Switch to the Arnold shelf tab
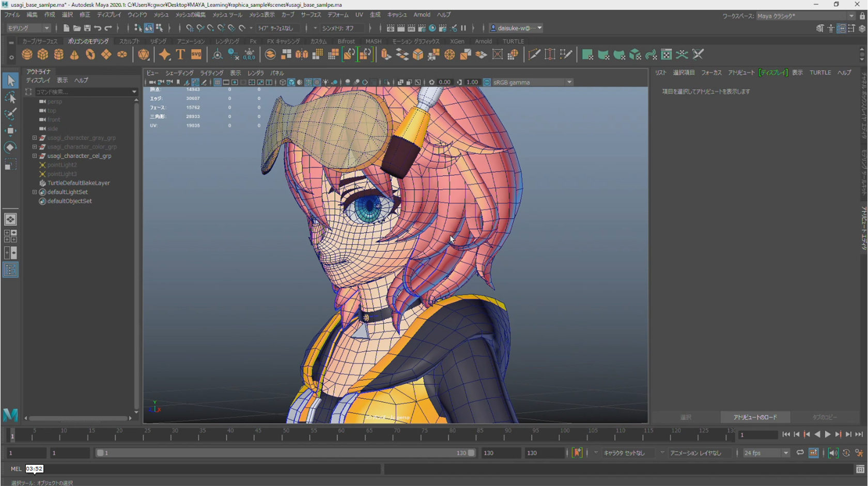 coord(483,41)
